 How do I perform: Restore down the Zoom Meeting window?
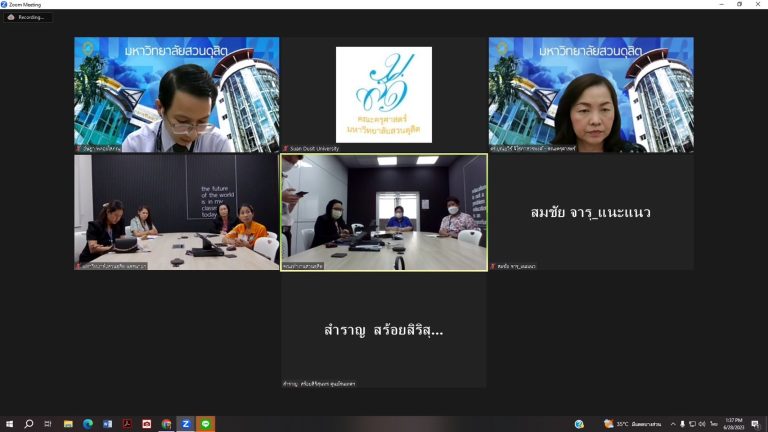740,4
